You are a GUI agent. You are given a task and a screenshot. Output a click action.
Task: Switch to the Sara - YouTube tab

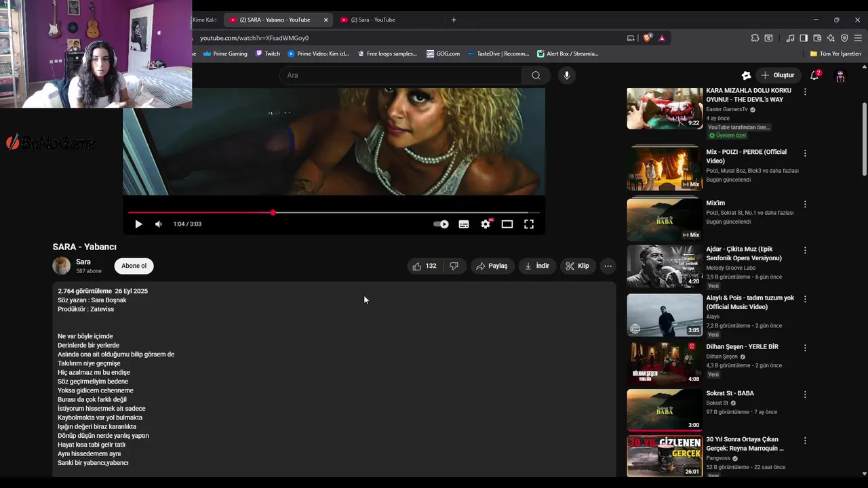[390, 20]
